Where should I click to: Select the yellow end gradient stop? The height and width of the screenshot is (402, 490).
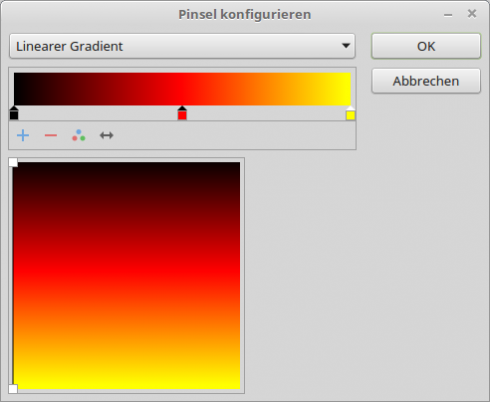[x=350, y=113]
